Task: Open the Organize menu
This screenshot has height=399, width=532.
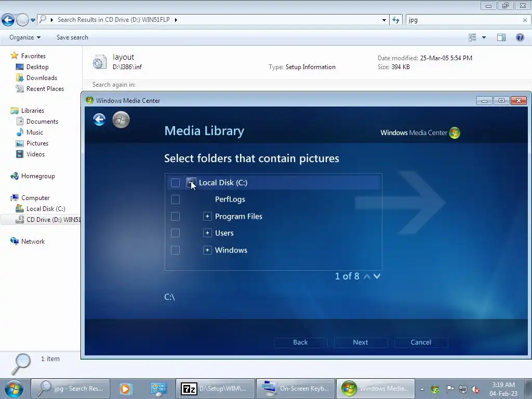Action: [x=25, y=37]
